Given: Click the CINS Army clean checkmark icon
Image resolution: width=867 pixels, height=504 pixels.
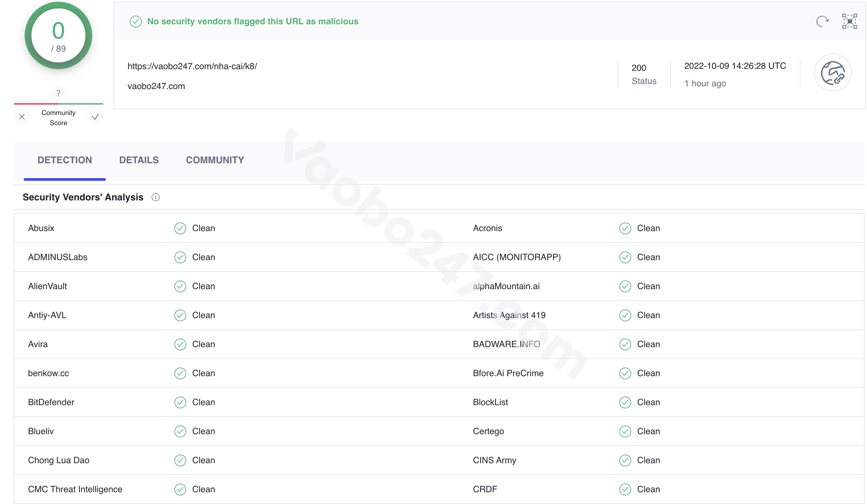Looking at the screenshot, I should tap(625, 461).
